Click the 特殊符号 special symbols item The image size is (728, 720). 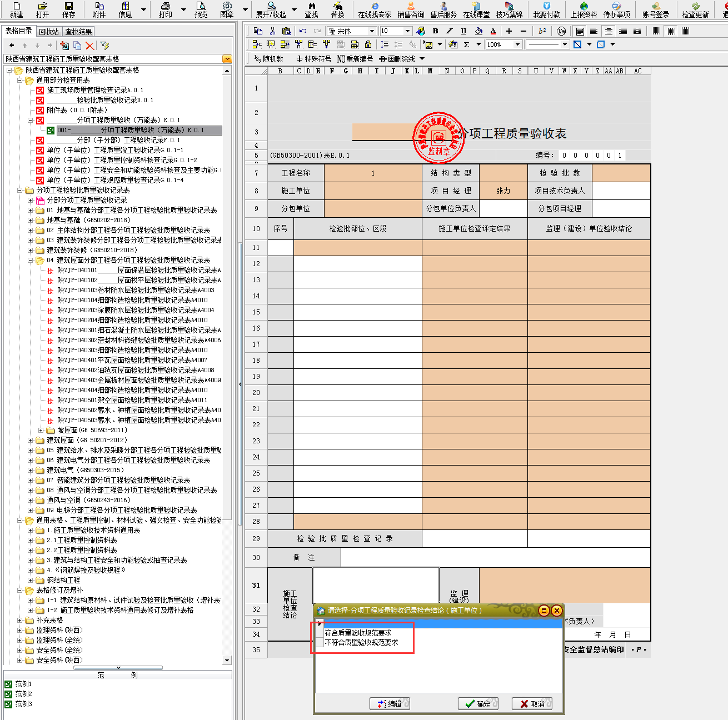(x=313, y=59)
